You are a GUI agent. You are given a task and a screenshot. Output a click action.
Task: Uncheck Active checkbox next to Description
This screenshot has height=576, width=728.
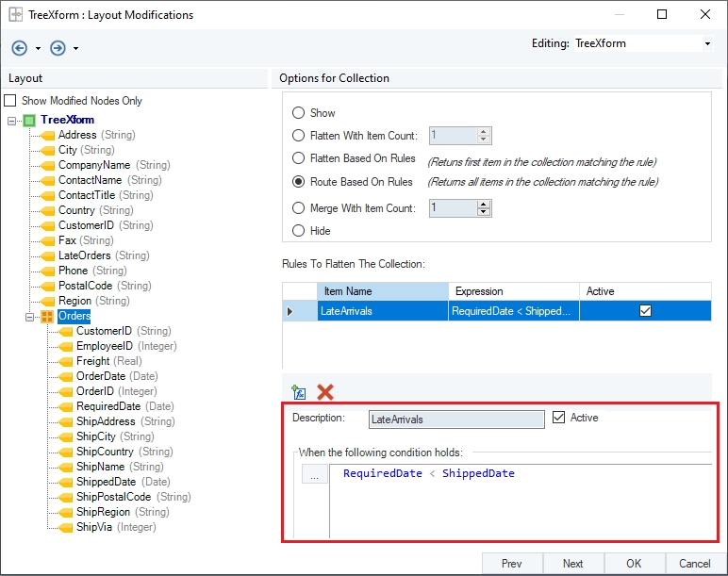[558, 418]
